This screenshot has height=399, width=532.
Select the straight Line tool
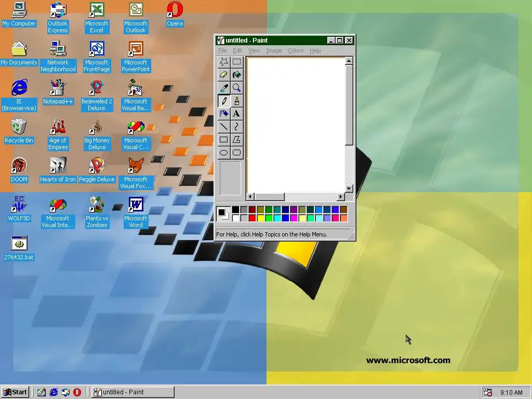point(223,127)
